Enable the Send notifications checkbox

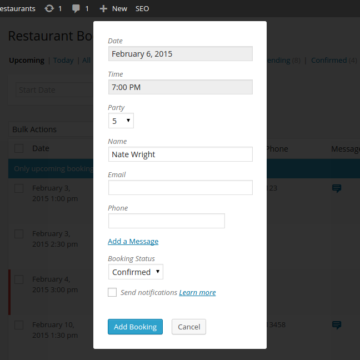tap(112, 293)
